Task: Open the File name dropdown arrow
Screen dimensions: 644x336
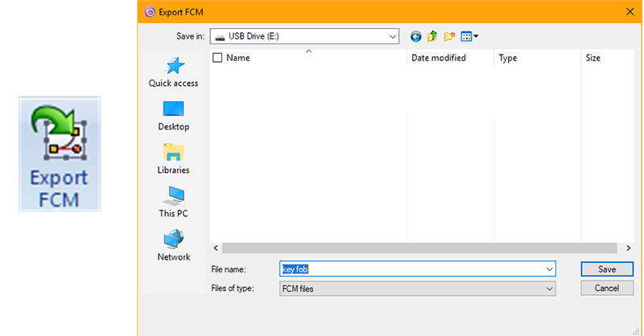Action: (549, 269)
